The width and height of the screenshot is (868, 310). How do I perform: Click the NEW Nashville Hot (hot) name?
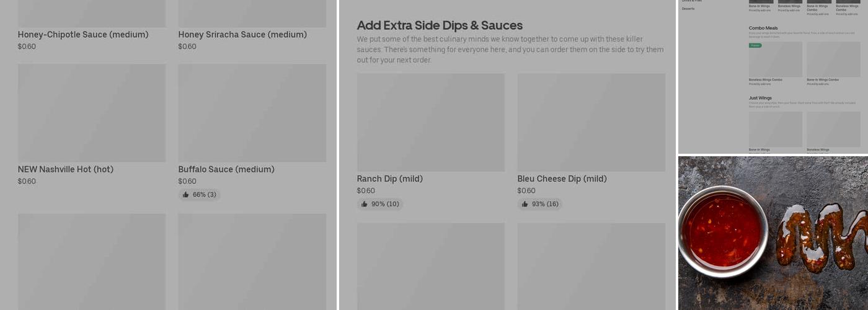(x=66, y=169)
